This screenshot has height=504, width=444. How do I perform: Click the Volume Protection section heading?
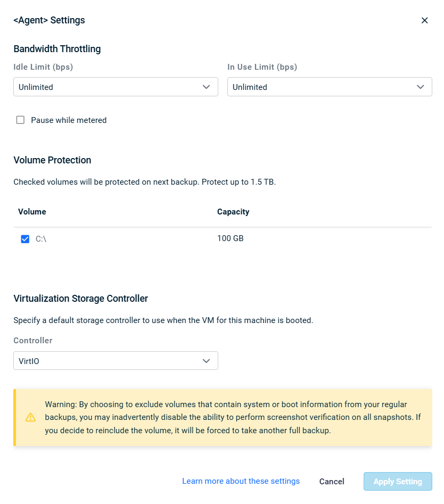[52, 160]
